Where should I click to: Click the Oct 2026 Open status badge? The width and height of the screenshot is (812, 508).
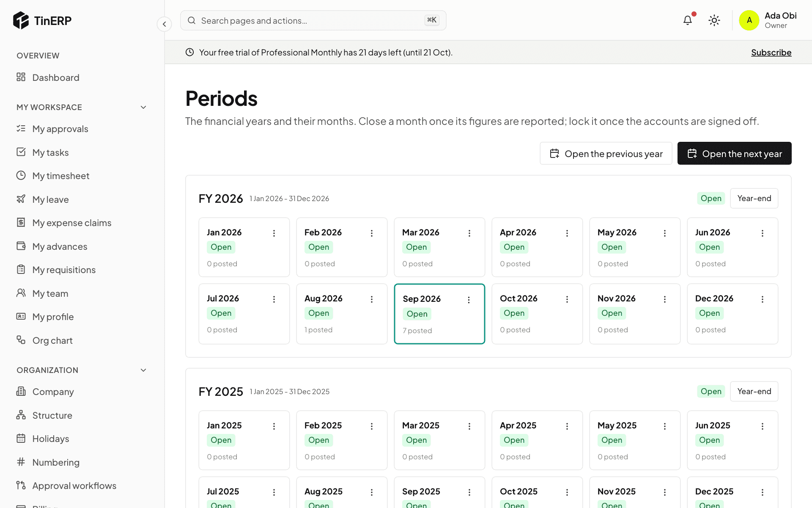pos(514,313)
